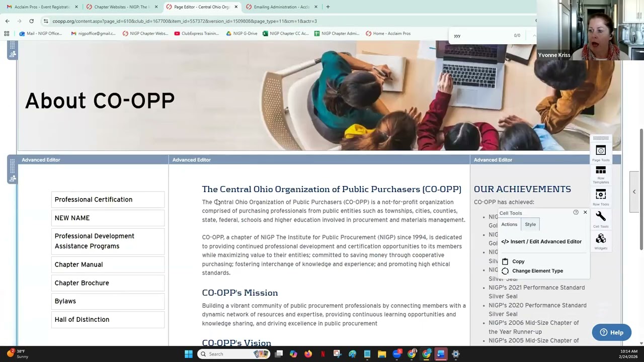
Task: Open a new browser tab
Action: coord(328,7)
